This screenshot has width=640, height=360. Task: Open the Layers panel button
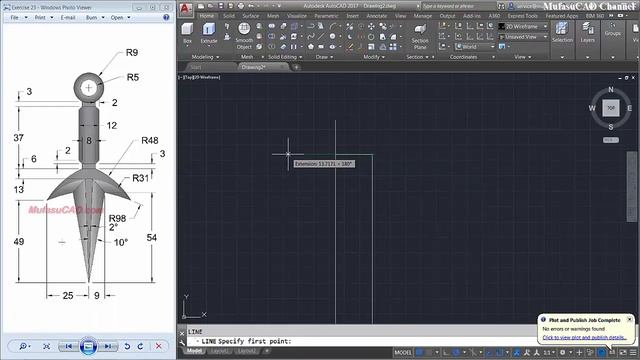[588, 32]
